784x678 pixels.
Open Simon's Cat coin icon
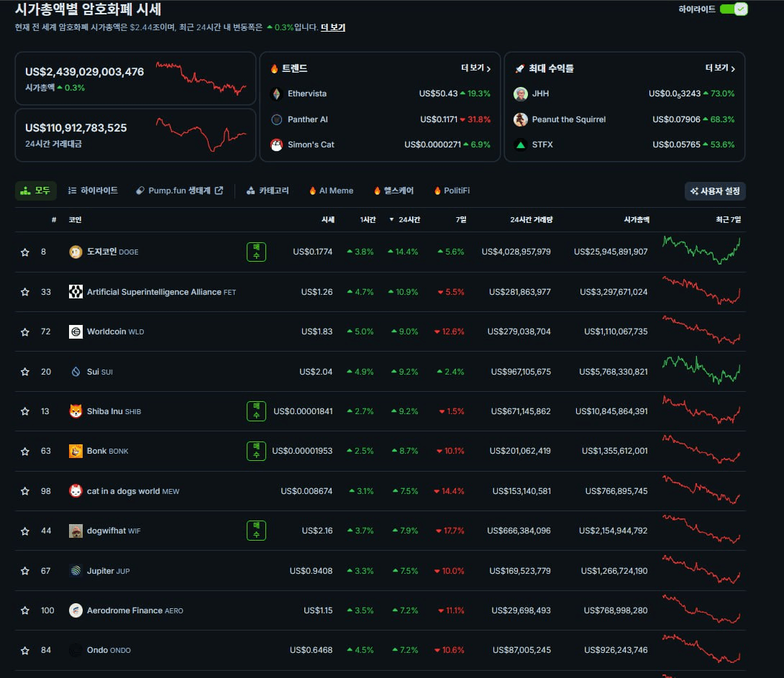(x=276, y=145)
